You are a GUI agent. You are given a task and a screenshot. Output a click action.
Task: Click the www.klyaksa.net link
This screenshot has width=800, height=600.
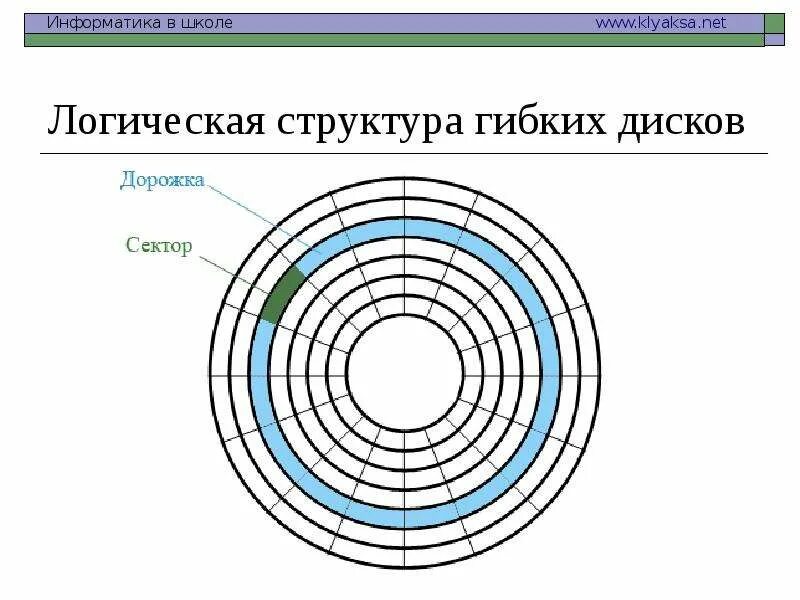(661, 23)
